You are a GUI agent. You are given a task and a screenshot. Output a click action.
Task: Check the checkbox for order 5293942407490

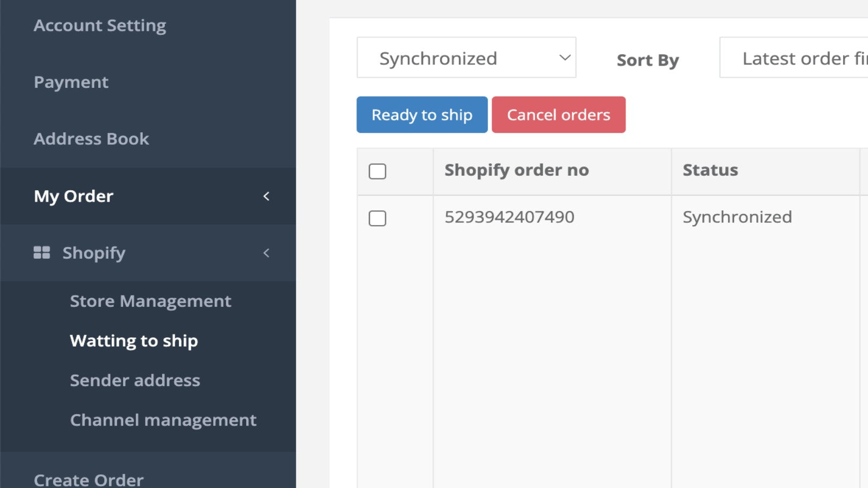[x=377, y=219]
